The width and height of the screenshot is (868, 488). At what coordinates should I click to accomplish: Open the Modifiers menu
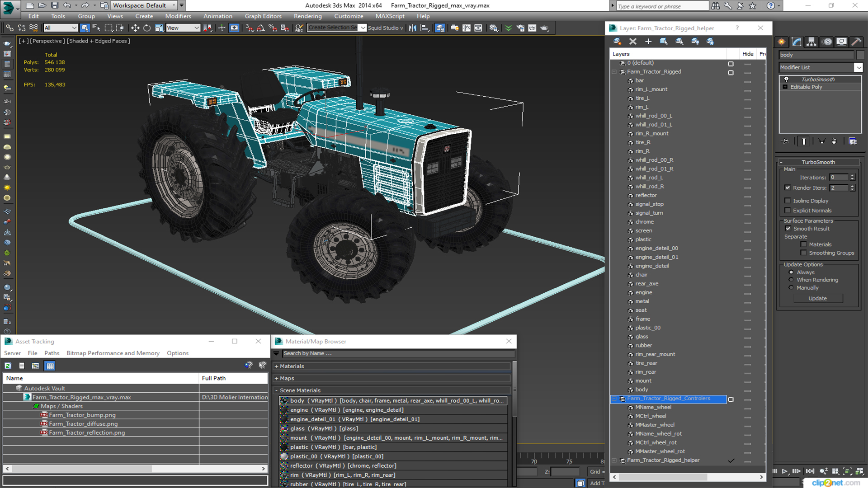coord(178,16)
